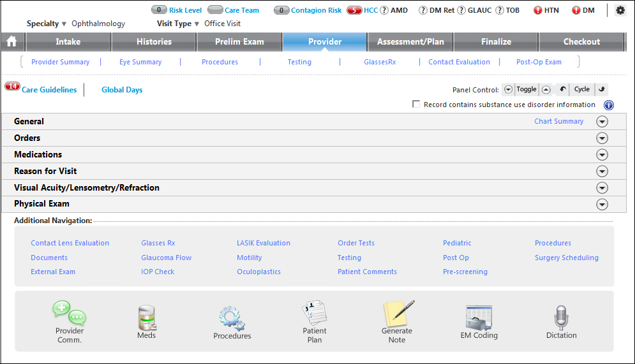The width and height of the screenshot is (635, 364).
Task: Switch to the Finalize tab
Action: point(496,41)
